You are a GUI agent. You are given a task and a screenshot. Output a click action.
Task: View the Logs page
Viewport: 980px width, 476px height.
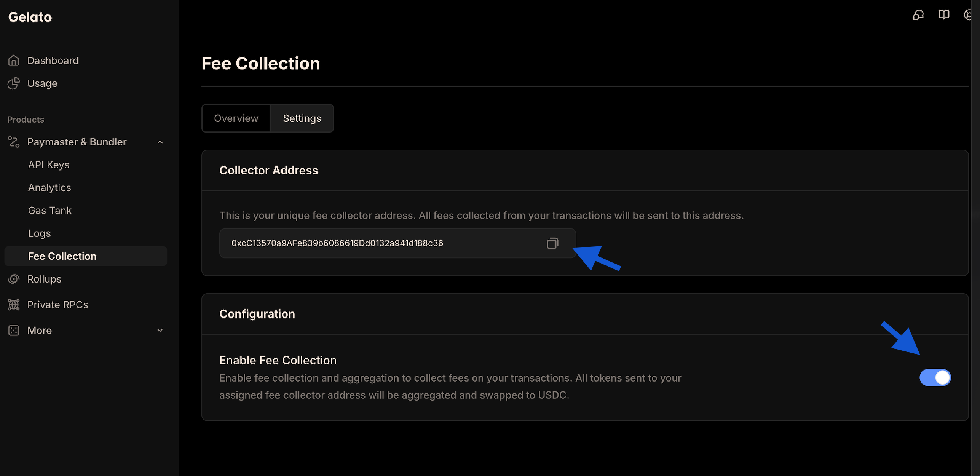[x=39, y=233]
